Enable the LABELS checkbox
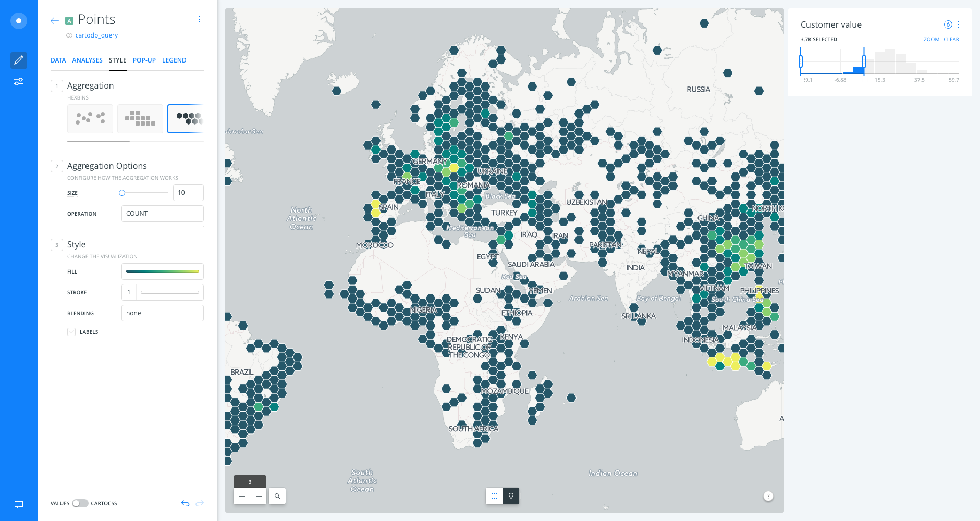 pyautogui.click(x=71, y=332)
